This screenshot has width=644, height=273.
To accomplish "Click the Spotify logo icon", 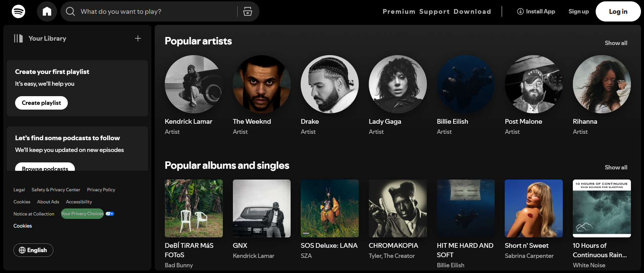I will [18, 11].
